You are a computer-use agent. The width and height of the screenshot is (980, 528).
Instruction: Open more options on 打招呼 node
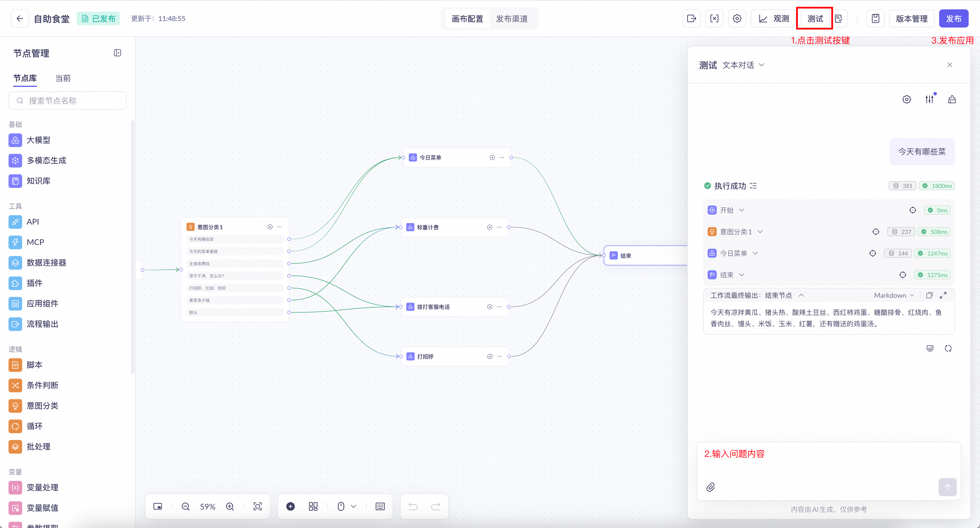499,356
